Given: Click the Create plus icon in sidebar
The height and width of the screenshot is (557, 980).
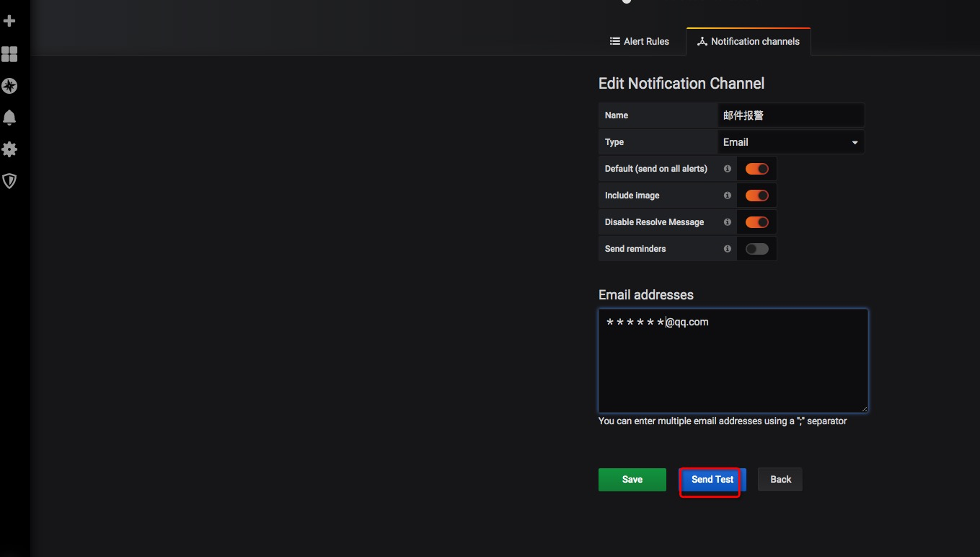Looking at the screenshot, I should tap(9, 22).
